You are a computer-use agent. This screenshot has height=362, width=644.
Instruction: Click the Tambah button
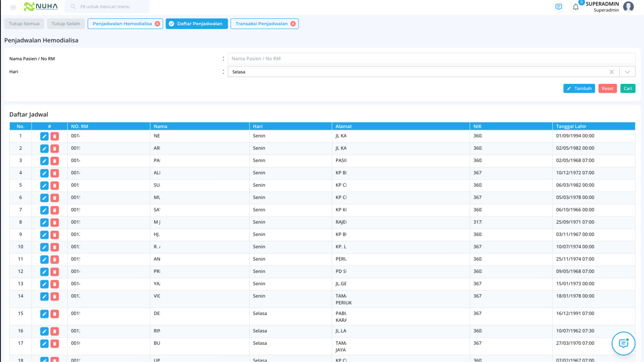[579, 88]
